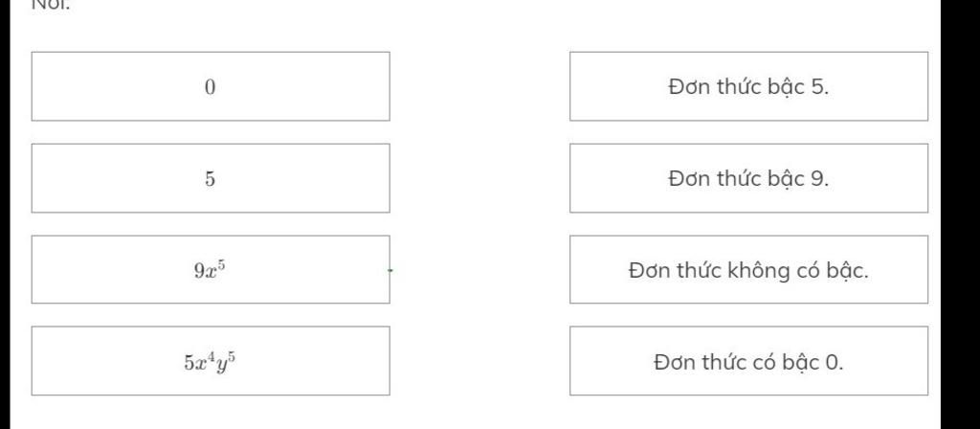Pick 'Đơn thức có bậc 0.' option
Screen dimensions: 980x429
tap(748, 361)
